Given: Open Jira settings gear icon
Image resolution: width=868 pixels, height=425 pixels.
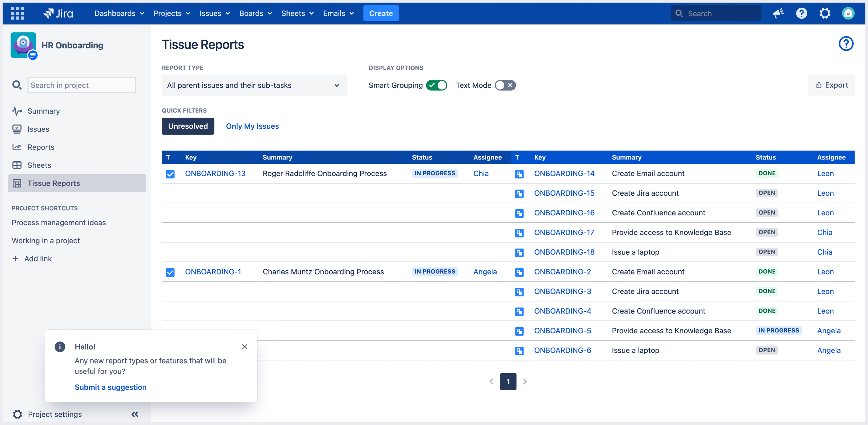Looking at the screenshot, I should pos(825,13).
